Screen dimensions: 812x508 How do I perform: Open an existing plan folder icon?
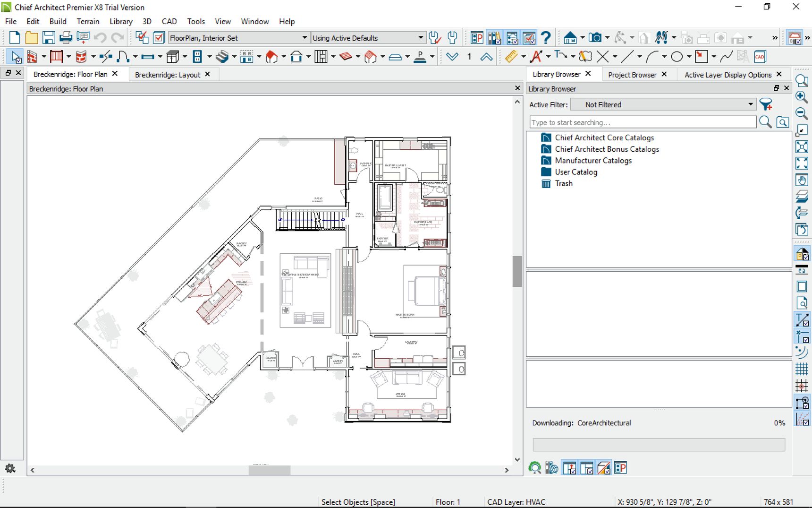pos(32,38)
